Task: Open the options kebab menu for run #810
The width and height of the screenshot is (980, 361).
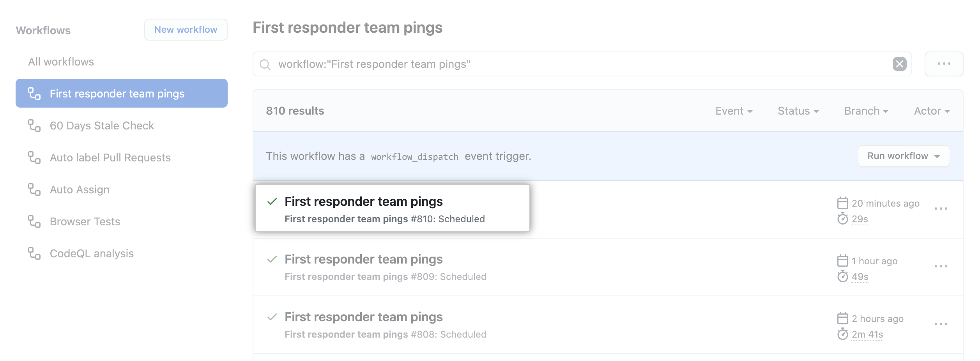Action: click(x=942, y=209)
